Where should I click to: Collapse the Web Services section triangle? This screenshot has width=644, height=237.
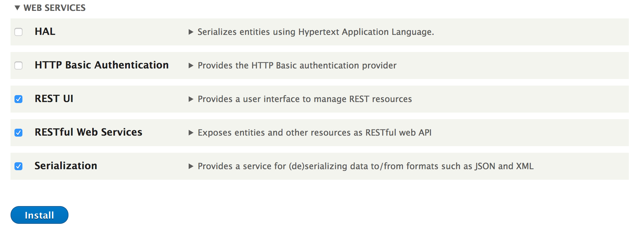[17, 8]
